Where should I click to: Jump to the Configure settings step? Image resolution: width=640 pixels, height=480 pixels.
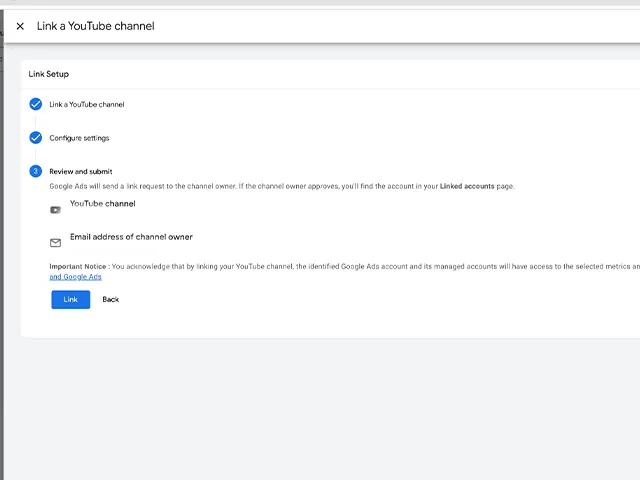(79, 138)
